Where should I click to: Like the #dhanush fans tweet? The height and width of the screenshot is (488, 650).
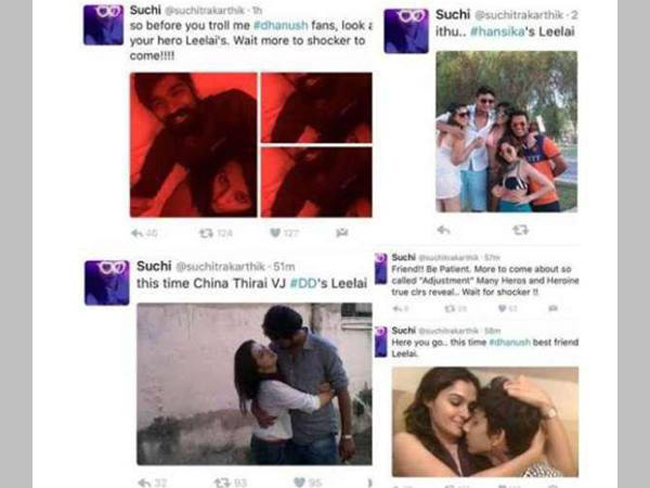point(275,233)
